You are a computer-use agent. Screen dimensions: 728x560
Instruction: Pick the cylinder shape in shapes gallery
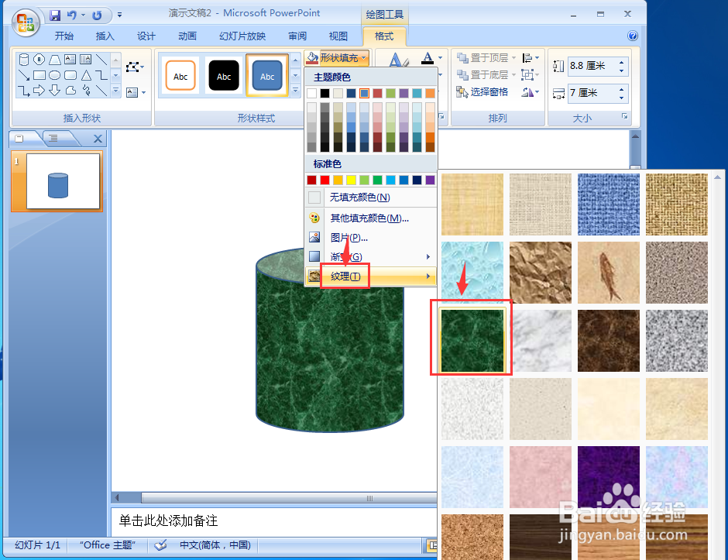point(24,60)
